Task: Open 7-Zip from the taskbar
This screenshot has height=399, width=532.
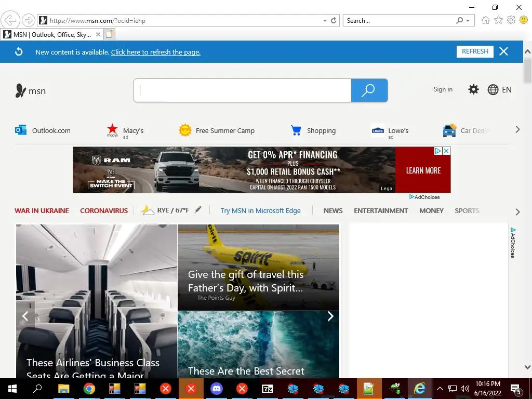Action: tap(268, 389)
